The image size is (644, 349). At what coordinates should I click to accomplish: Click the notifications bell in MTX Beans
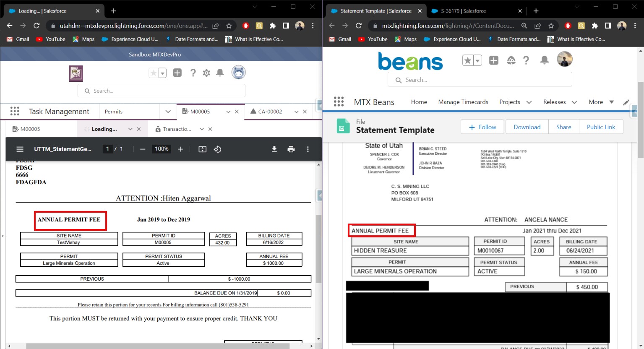pyautogui.click(x=544, y=60)
